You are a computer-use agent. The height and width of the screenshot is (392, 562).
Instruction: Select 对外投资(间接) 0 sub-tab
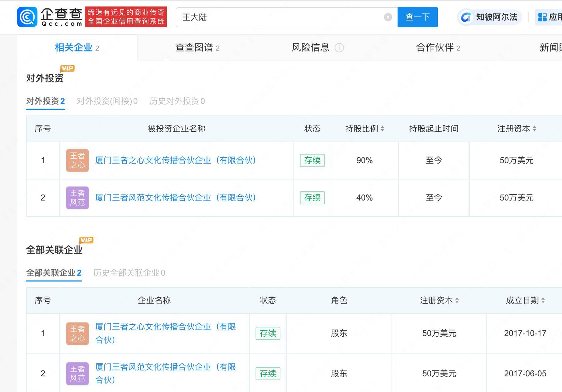click(x=107, y=101)
